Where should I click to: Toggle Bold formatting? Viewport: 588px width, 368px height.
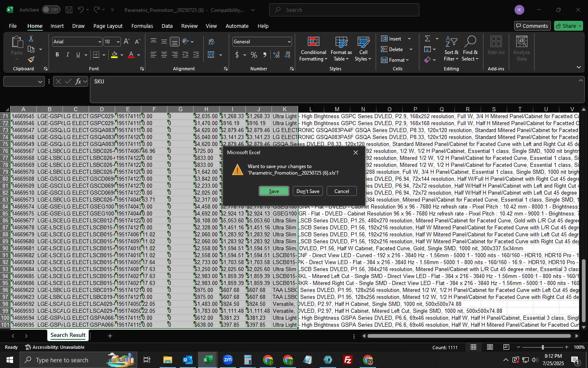coord(57,55)
